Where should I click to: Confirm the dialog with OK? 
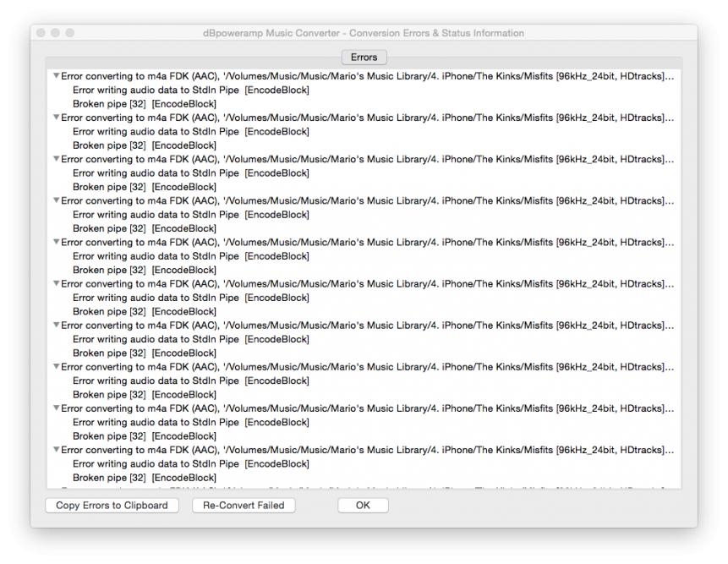363,506
